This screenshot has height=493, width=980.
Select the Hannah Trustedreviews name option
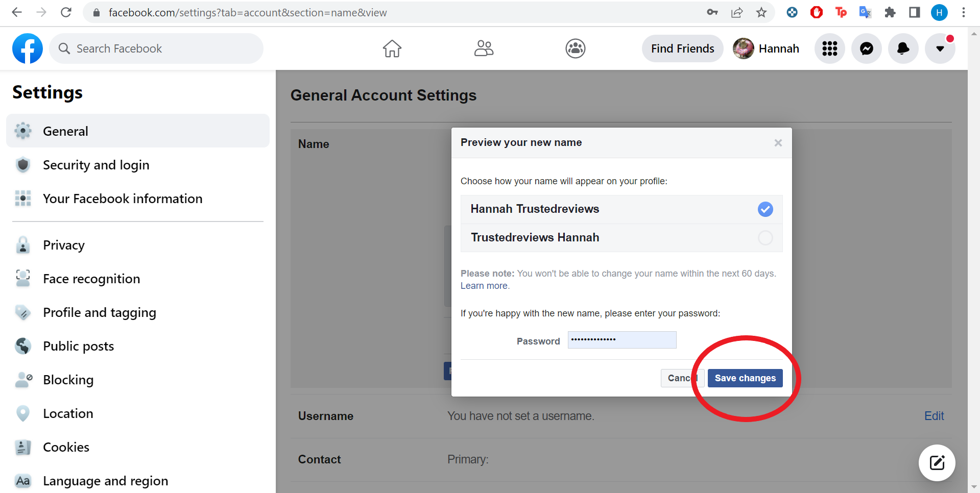pos(622,209)
